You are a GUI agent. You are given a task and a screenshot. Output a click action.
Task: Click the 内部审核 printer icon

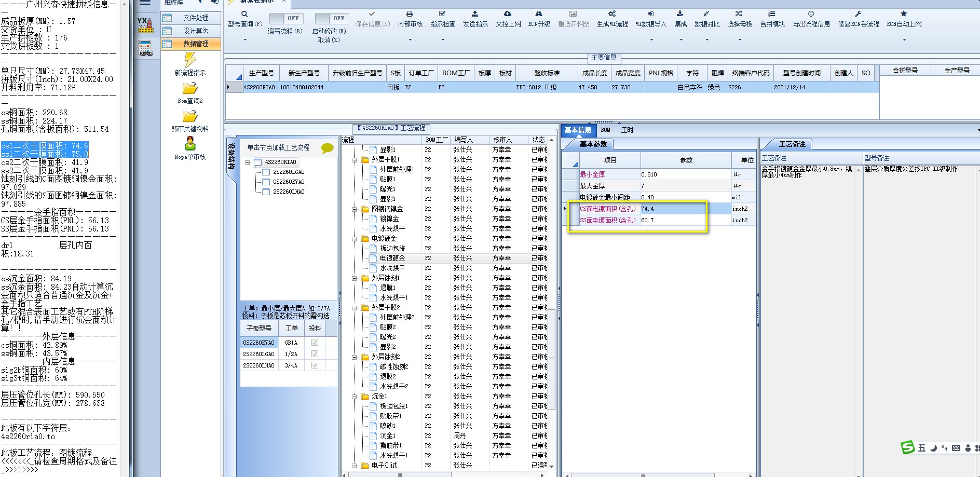point(410,14)
